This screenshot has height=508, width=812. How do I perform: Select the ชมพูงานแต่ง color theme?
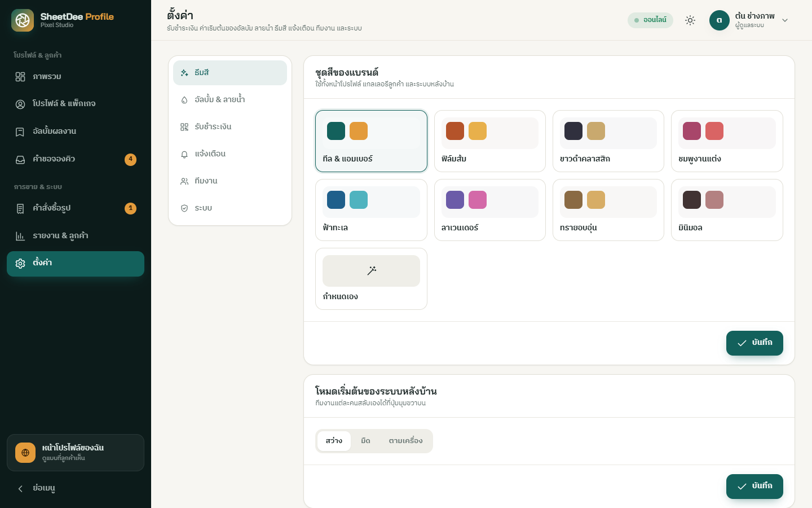click(727, 141)
